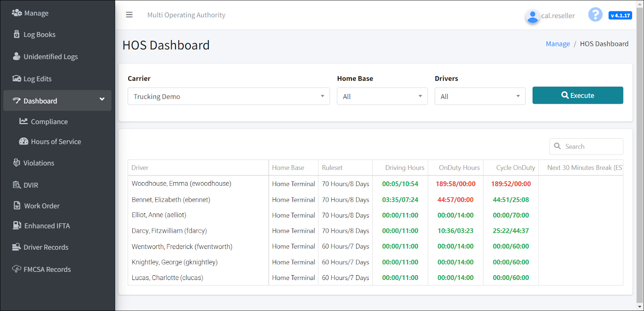Select driver Bennet, Elizabeth (ebennet)
Screen dimensions: 644x311
coord(171,199)
